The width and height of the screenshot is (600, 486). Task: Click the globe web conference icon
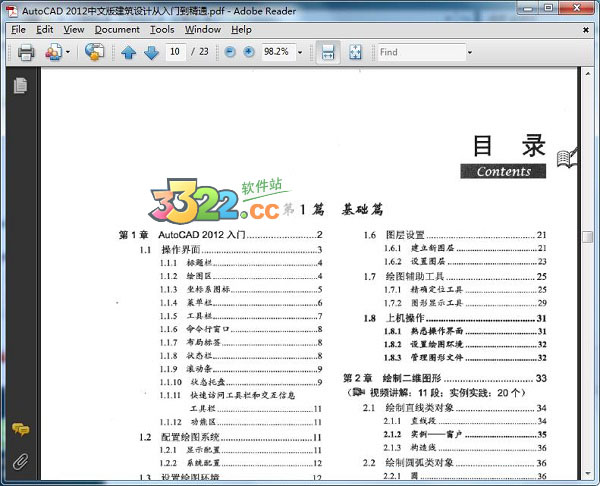pos(94,52)
